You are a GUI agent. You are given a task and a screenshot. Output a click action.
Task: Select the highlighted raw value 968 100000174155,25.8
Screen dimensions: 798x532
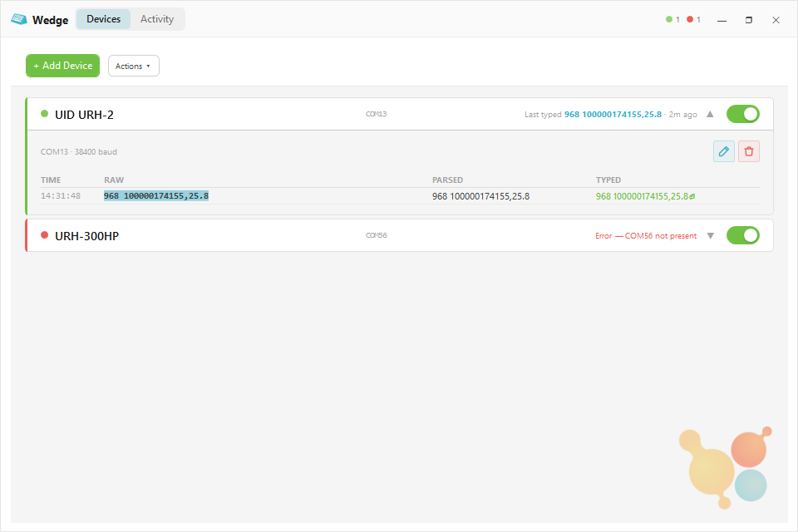pos(156,196)
